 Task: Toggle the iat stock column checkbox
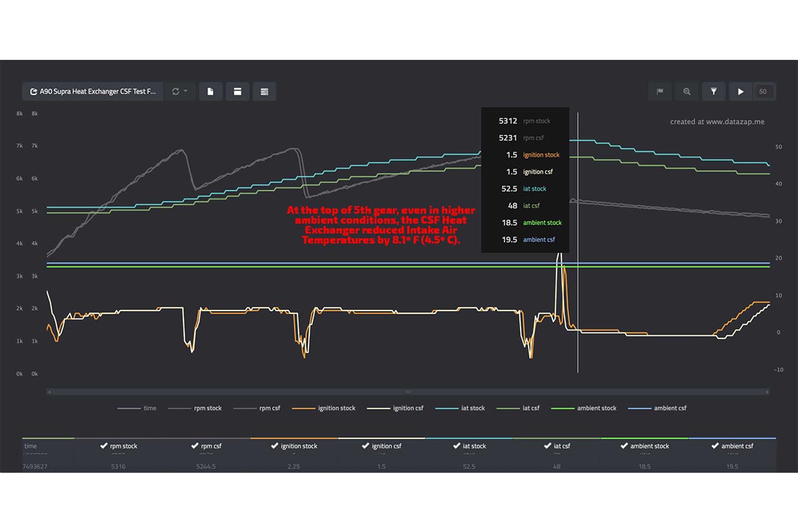pyautogui.click(x=456, y=446)
